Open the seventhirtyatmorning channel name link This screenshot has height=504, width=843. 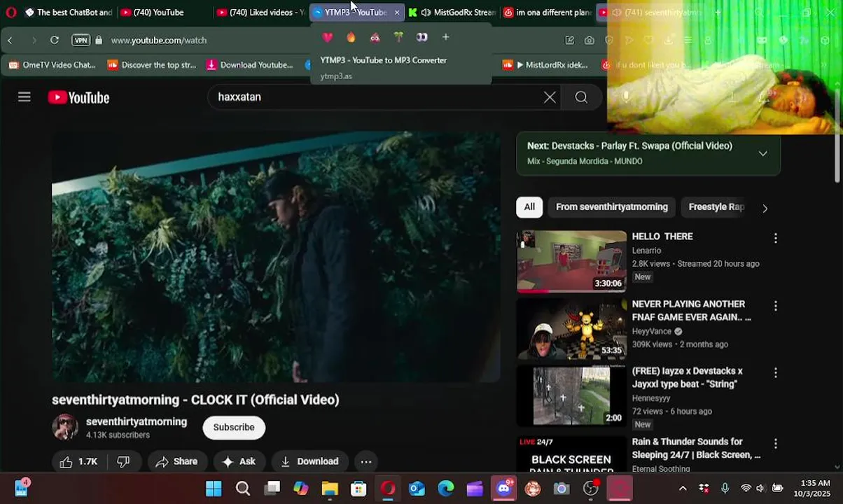pos(137,421)
